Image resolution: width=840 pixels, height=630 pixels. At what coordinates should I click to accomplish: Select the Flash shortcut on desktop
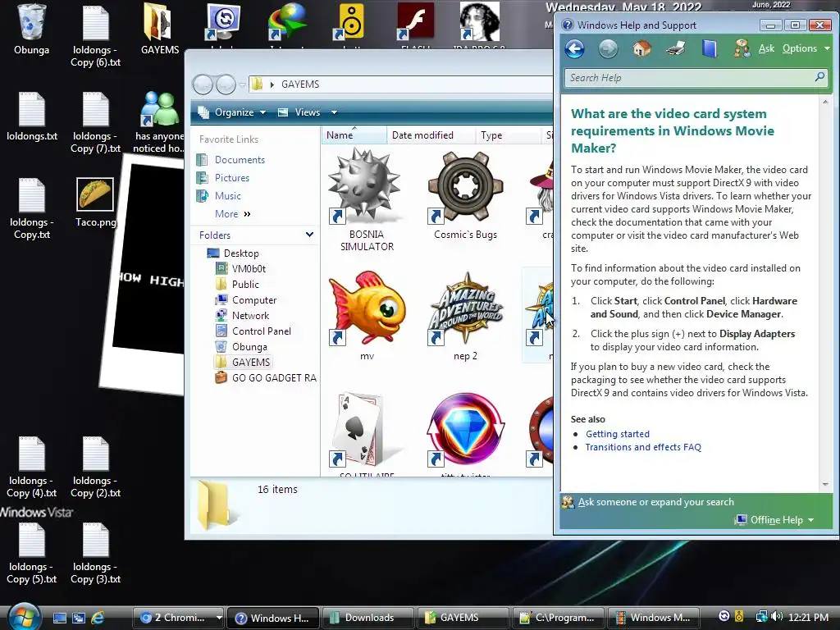point(415,25)
